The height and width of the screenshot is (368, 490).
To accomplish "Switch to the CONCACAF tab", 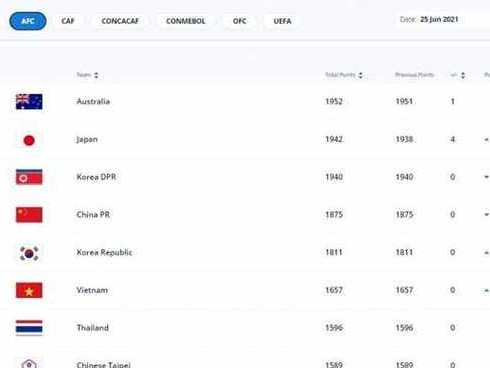I will tap(120, 21).
